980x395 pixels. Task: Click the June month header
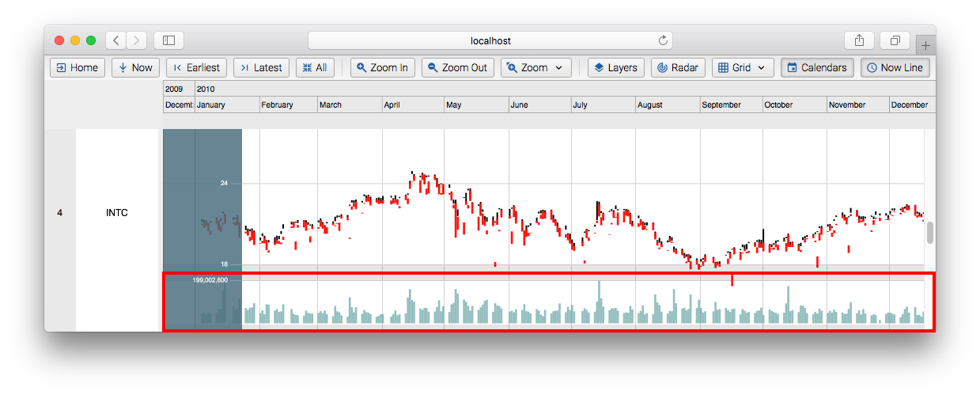pos(539,104)
